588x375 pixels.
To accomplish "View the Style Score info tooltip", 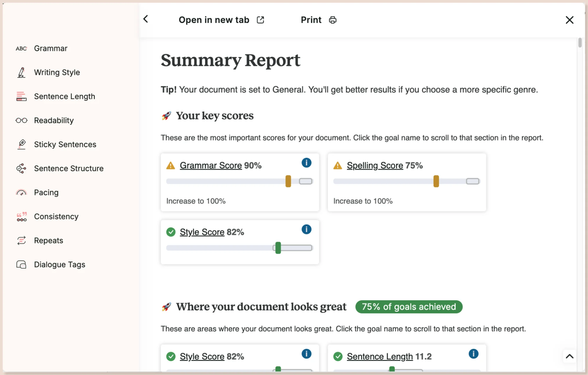I will [306, 229].
